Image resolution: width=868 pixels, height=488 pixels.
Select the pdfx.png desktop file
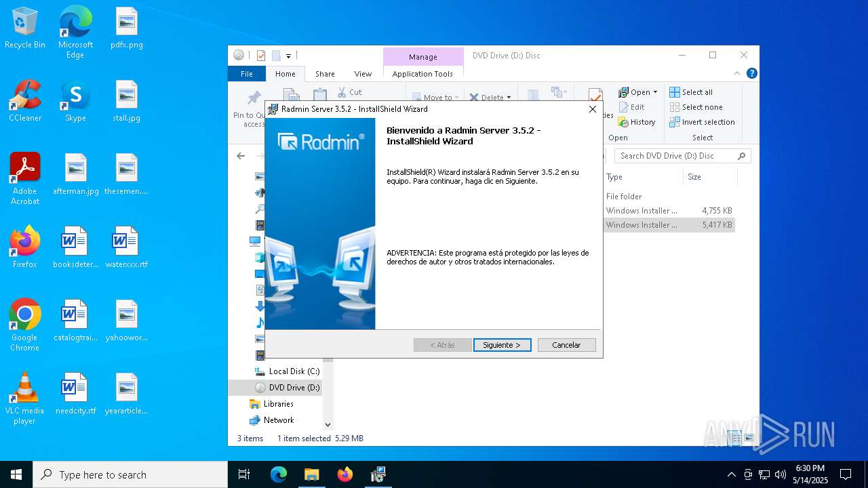[x=127, y=28]
